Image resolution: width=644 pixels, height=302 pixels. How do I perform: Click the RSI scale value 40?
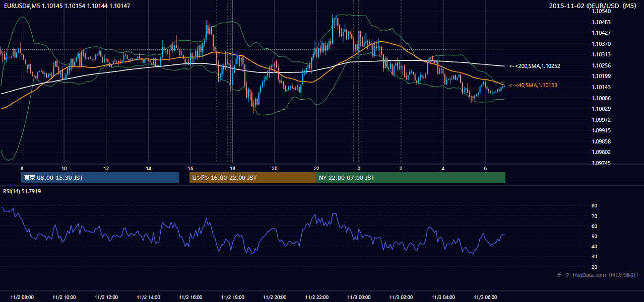595,246
